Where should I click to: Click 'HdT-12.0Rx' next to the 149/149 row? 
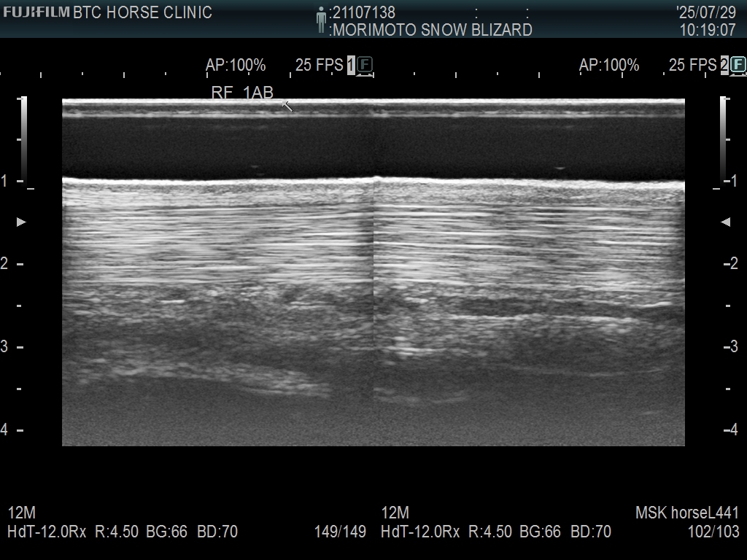click(47, 532)
